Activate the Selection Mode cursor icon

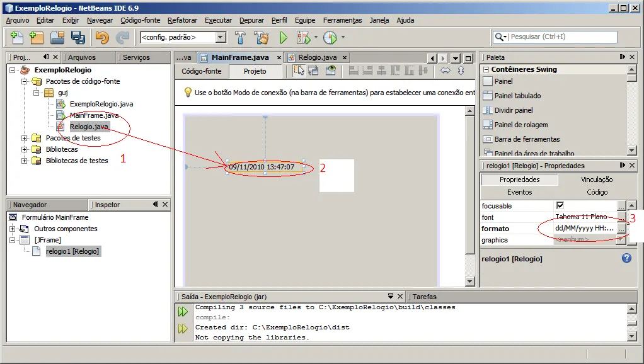(x=299, y=71)
